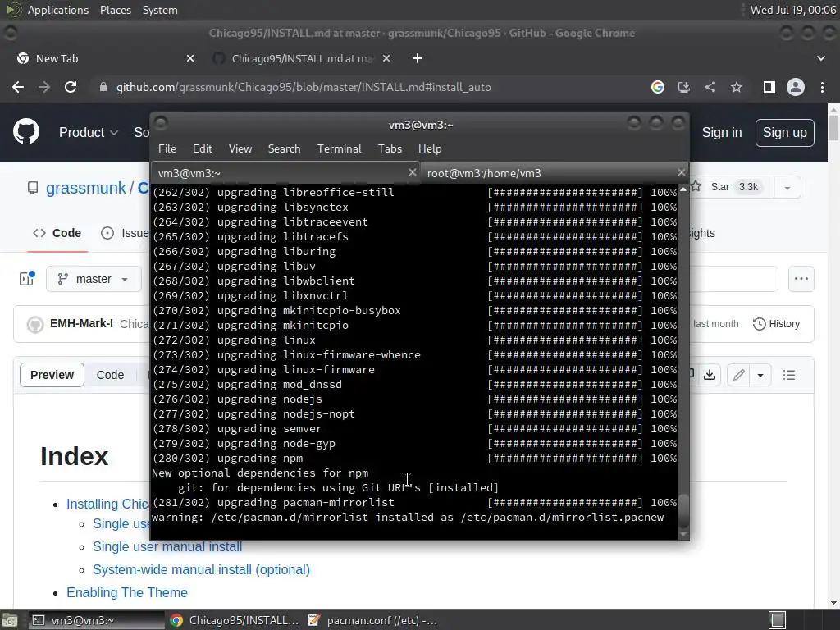Share this page from address bar
This screenshot has width=840, height=630.
[710, 87]
